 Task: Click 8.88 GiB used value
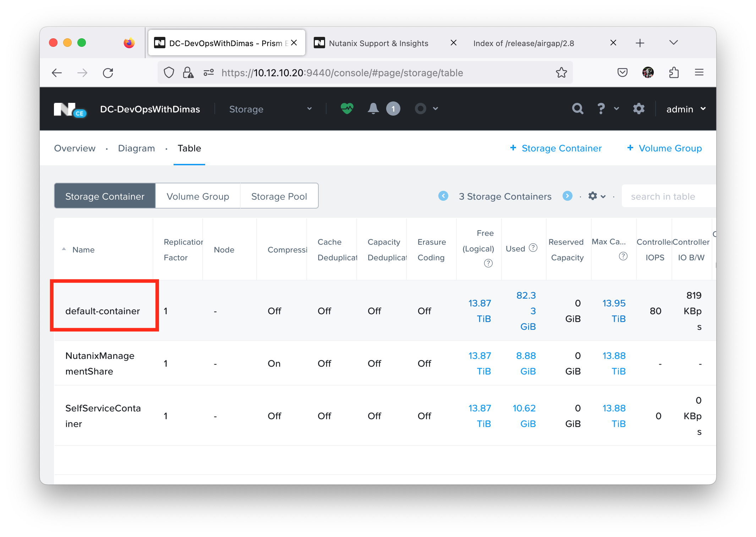[526, 363]
